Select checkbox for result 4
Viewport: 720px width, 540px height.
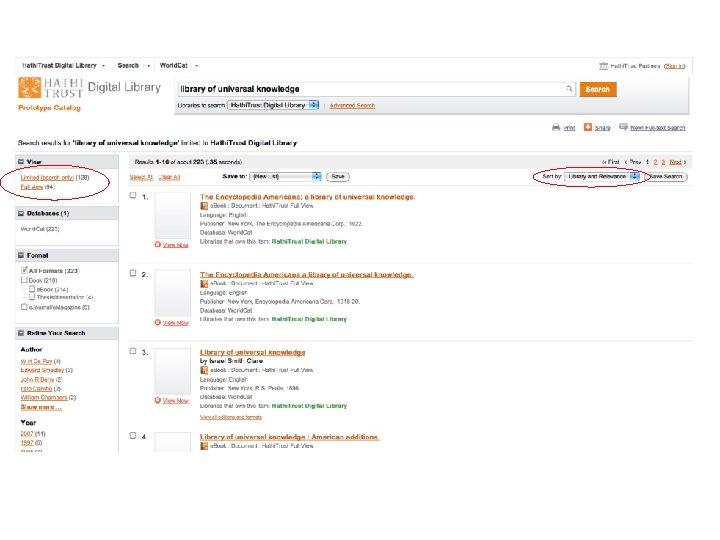(133, 435)
